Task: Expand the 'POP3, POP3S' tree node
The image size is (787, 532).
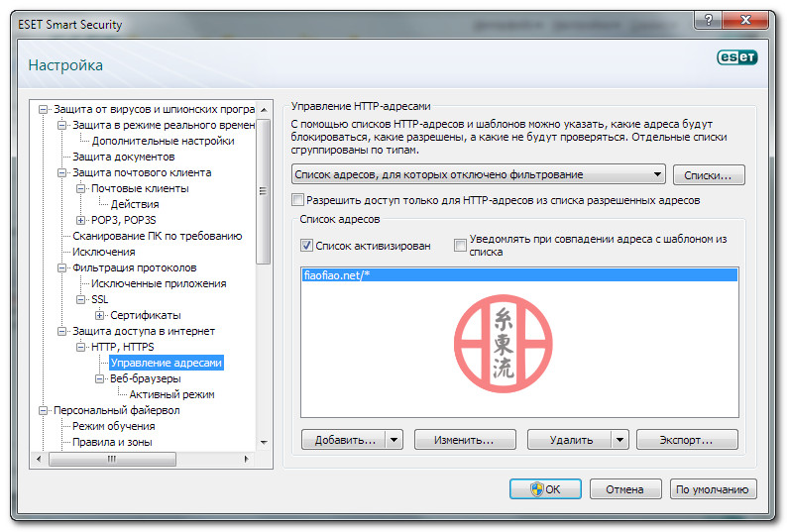Action: tap(80, 220)
